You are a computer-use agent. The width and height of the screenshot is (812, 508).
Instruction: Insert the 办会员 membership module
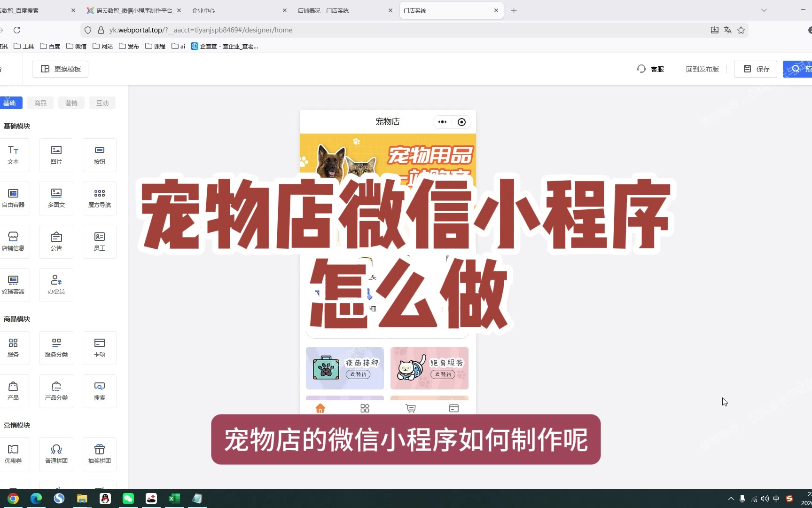pos(56,285)
